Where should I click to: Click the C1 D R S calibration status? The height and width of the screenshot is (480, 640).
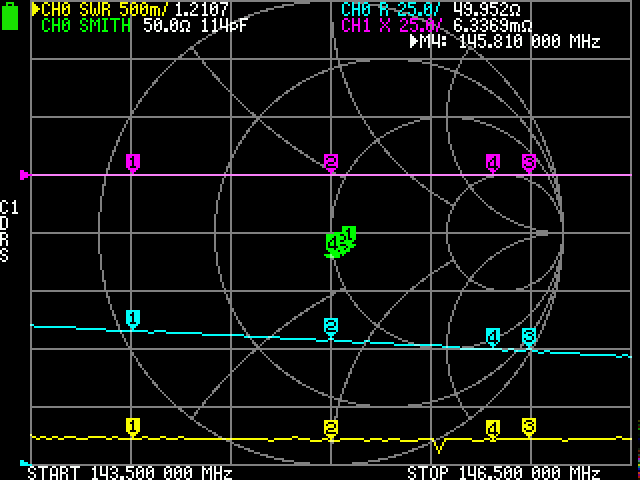click(x=8, y=232)
